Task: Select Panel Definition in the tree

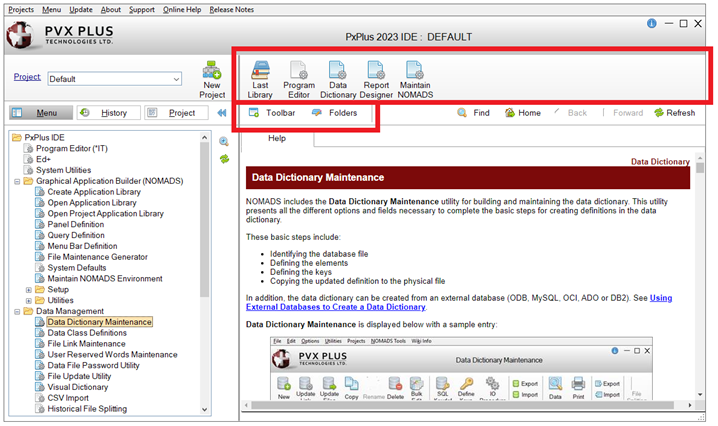Action: pos(82,224)
